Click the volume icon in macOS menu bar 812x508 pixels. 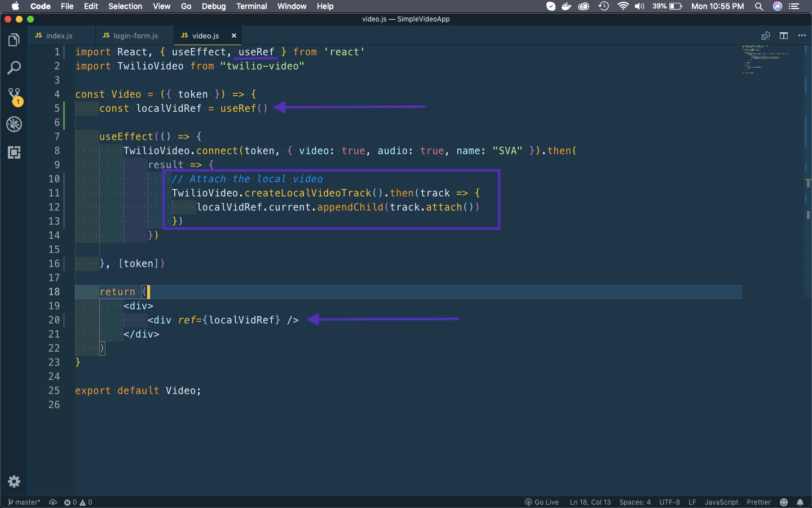click(x=639, y=6)
